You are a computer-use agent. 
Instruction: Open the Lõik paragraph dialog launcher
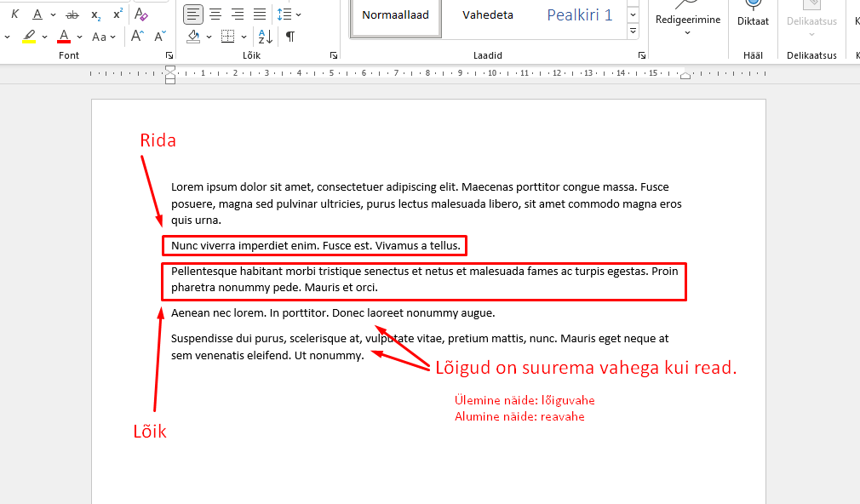tap(334, 55)
